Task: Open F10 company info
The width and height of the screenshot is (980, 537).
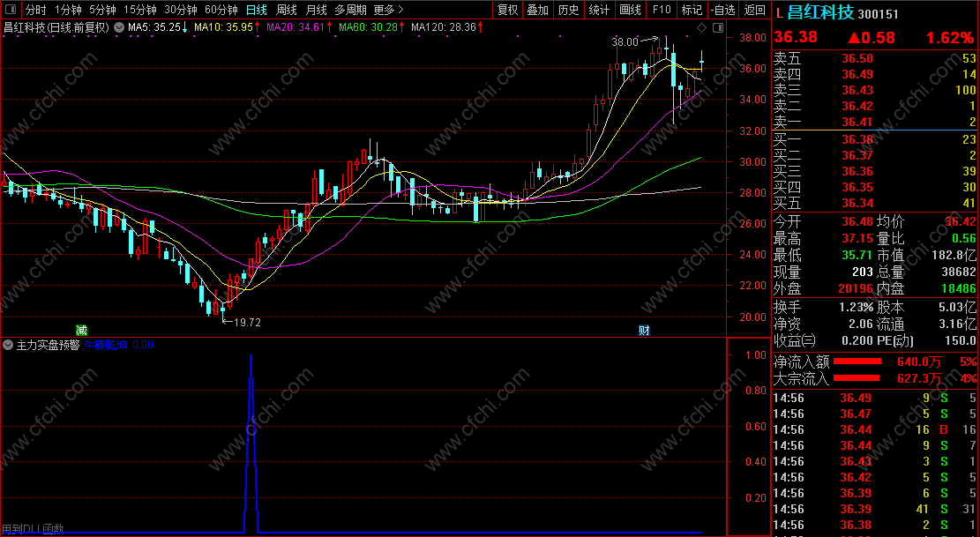Action: click(x=661, y=10)
